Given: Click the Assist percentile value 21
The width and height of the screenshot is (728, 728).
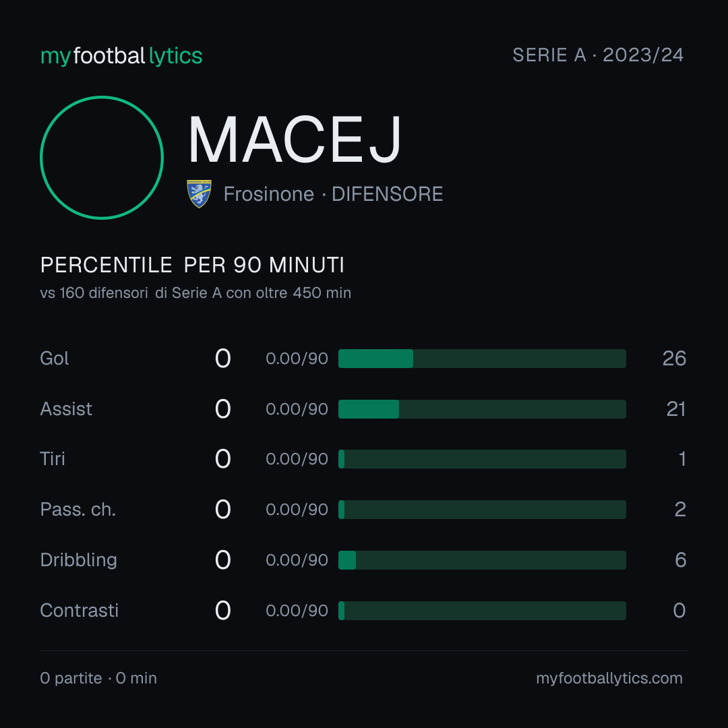Looking at the screenshot, I should [676, 409].
